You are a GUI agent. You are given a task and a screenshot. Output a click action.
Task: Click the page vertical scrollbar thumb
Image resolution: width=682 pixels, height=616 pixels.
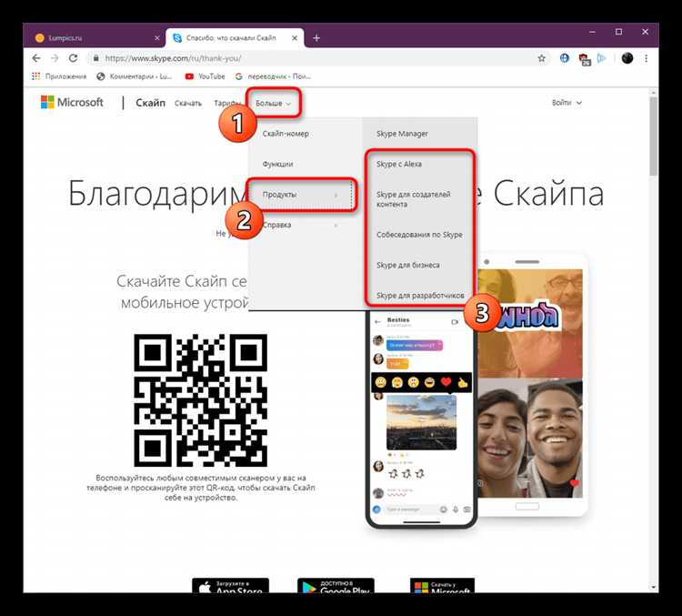click(653, 136)
